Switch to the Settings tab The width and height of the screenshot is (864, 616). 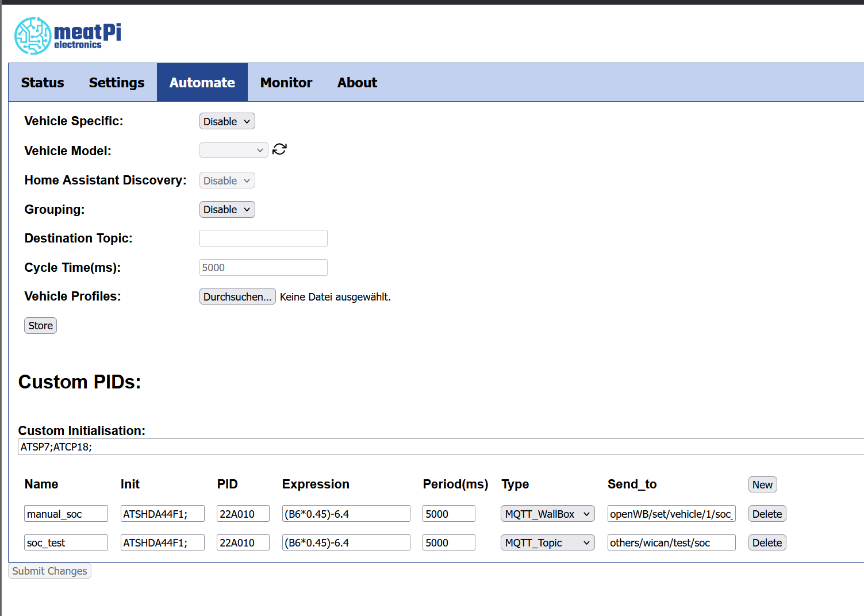pos(117,83)
